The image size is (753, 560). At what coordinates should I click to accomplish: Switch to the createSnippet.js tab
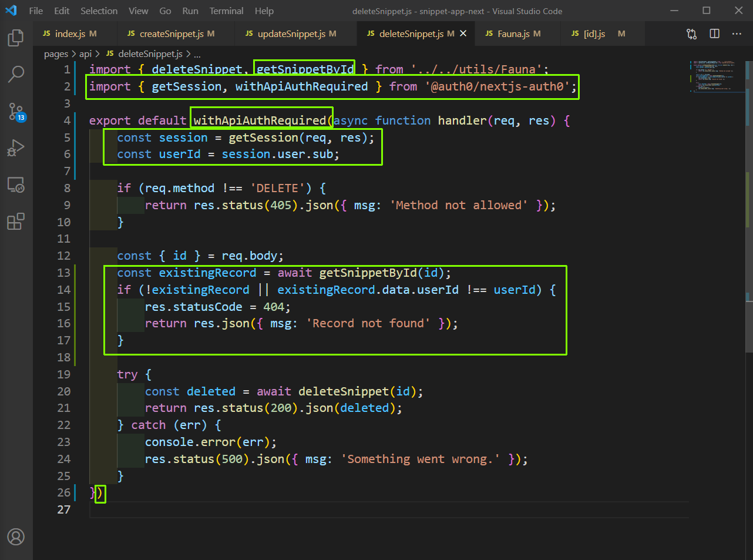coord(177,33)
